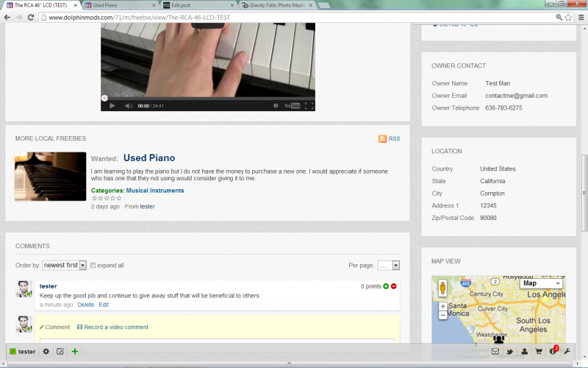Click the RSS feed icon

[382, 138]
